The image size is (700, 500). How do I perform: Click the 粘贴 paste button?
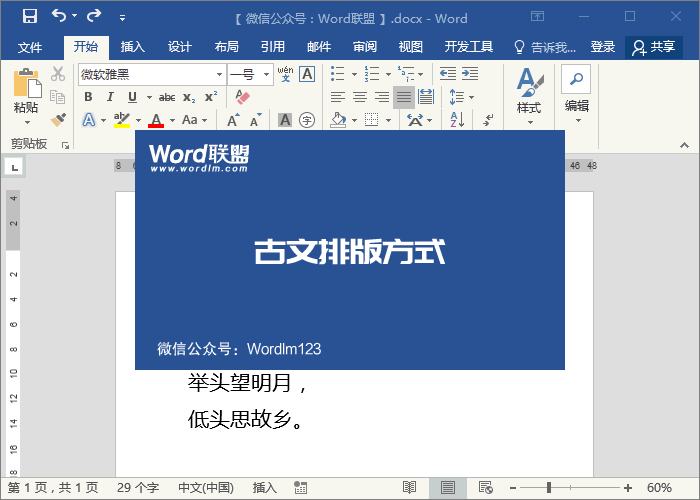click(x=26, y=97)
